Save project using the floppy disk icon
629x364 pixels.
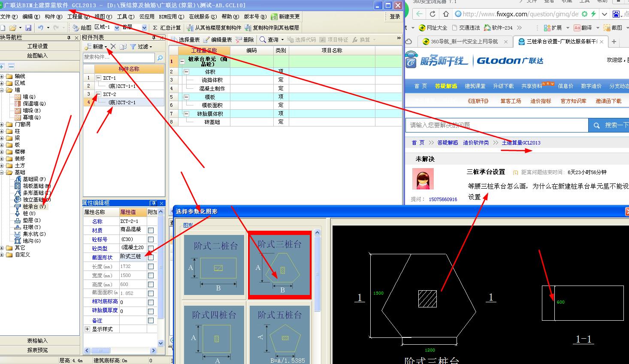click(28, 27)
